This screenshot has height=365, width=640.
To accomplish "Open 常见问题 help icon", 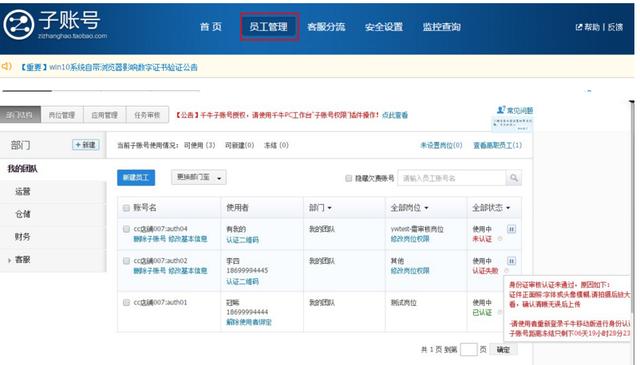I will coord(501,110).
